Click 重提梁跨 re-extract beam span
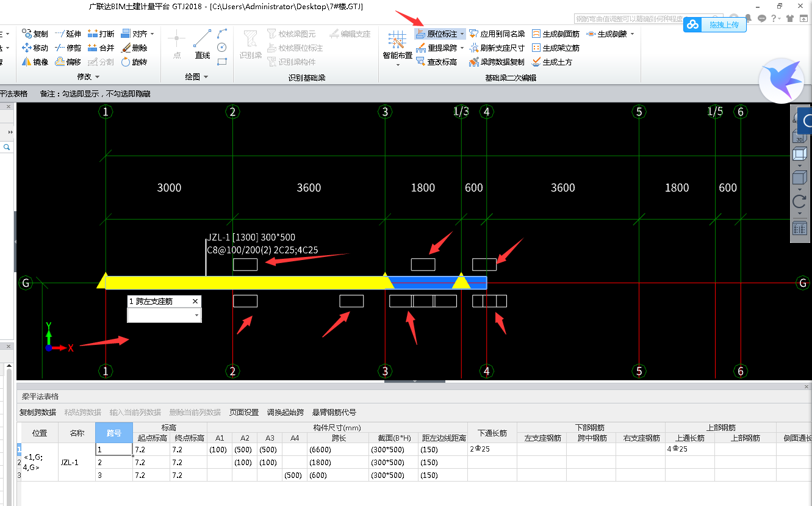The height and width of the screenshot is (506, 812). [x=436, y=48]
